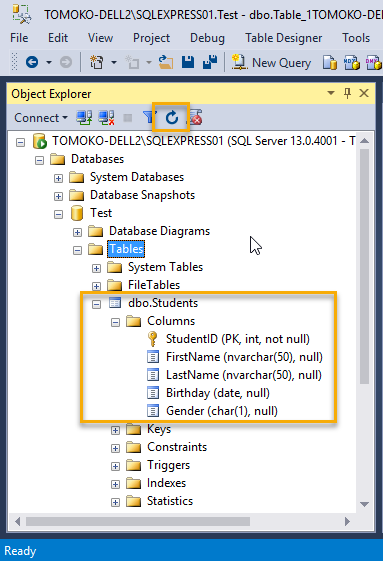
Task: Select the Gender char(1) column
Action: pos(222,411)
